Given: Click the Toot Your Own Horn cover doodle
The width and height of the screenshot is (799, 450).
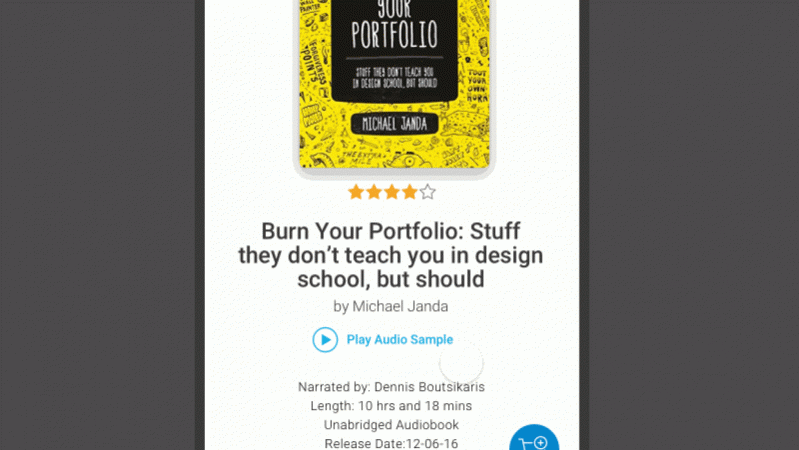Looking at the screenshot, I should tap(477, 87).
